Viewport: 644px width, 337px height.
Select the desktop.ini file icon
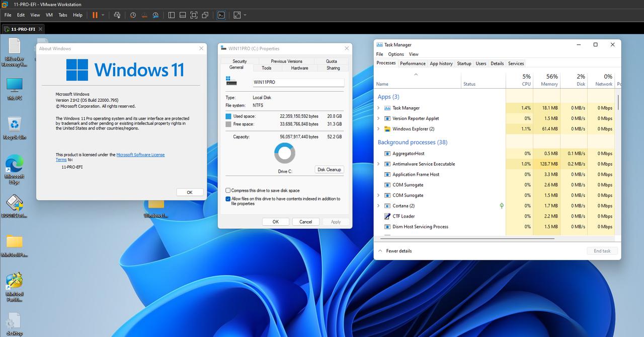tap(15, 323)
